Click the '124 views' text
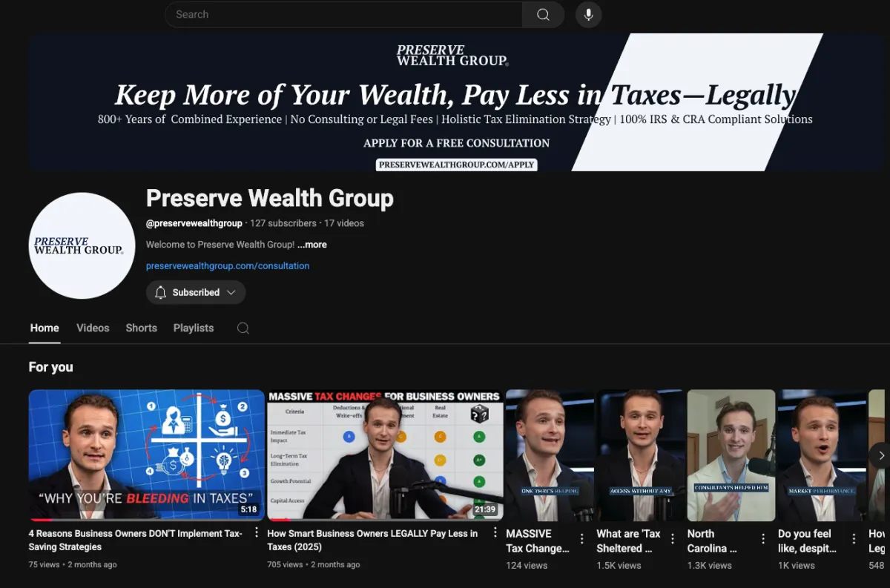This screenshot has height=588, width=890. click(527, 566)
